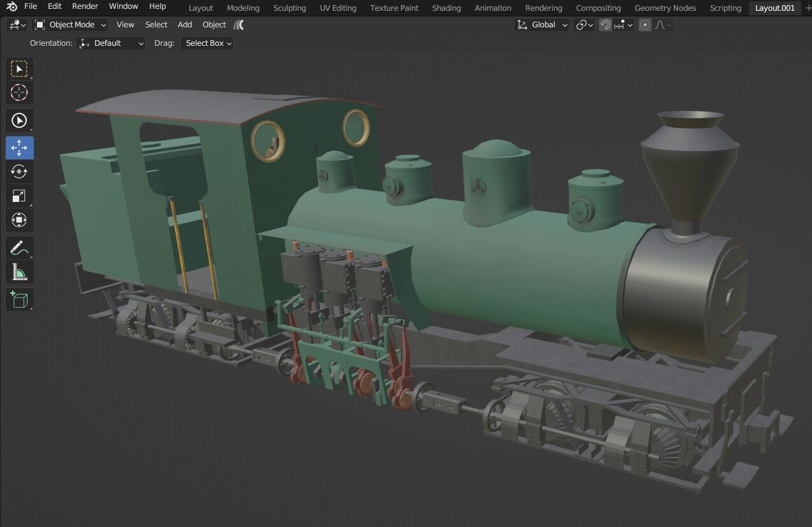Pick the Transform tool
812x527 pixels.
click(x=19, y=220)
